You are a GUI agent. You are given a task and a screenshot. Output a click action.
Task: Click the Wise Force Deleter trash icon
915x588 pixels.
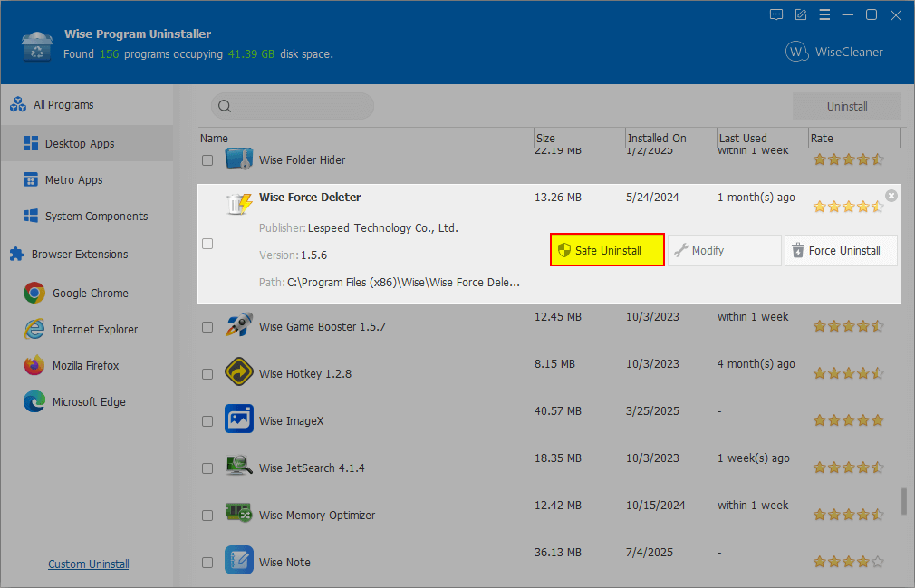238,203
